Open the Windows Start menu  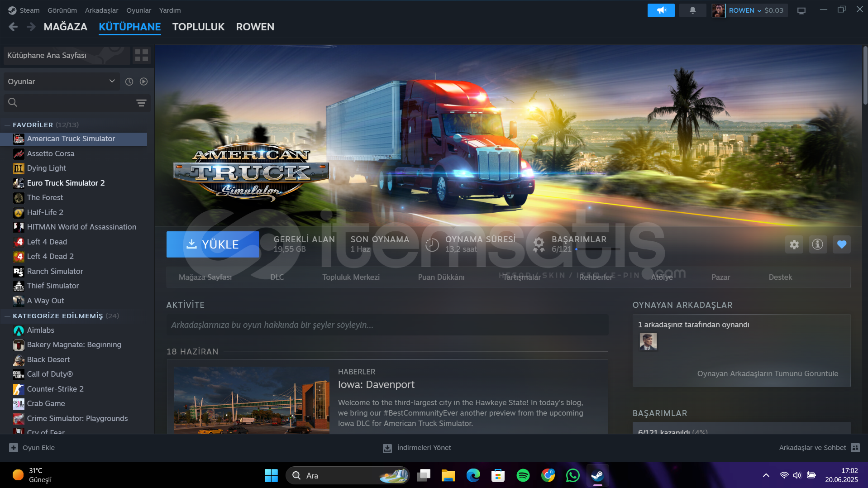coord(271,475)
